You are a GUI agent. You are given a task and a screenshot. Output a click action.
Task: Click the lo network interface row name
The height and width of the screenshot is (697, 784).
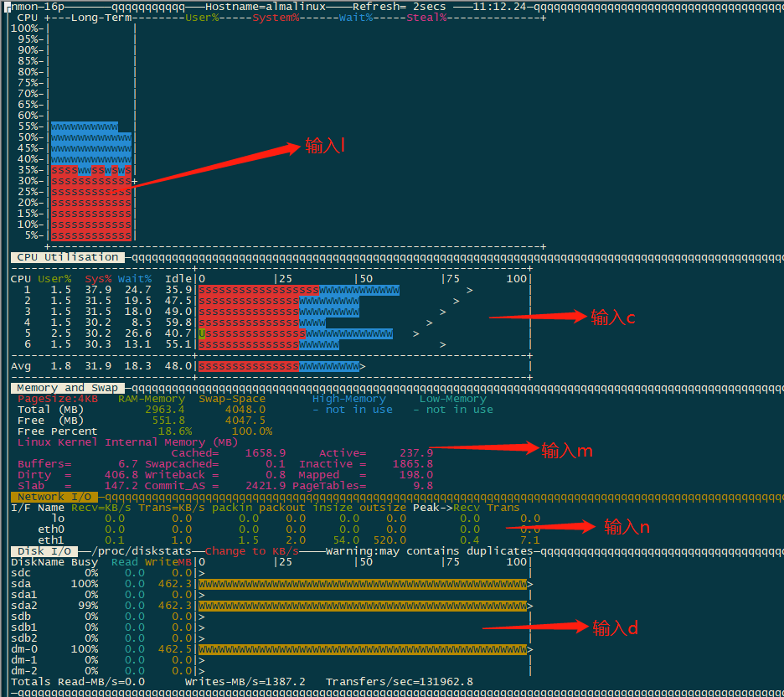coord(58,519)
